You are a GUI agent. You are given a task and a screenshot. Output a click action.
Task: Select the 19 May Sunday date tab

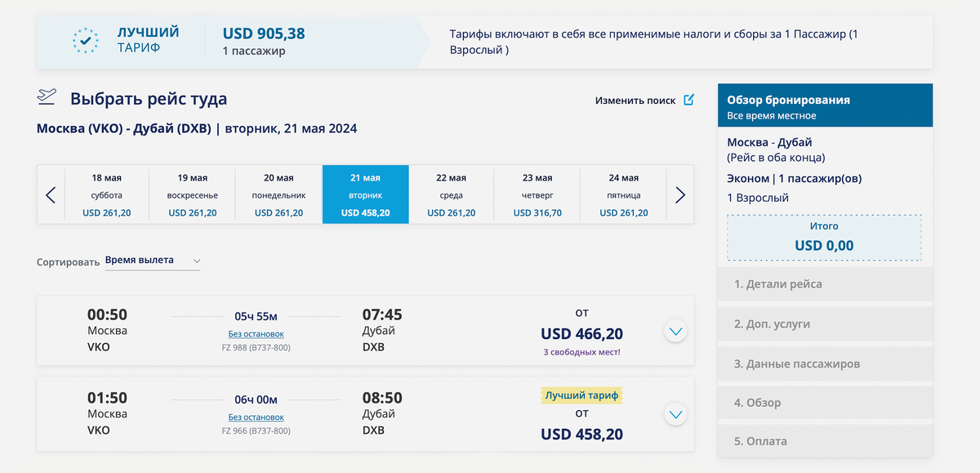click(x=193, y=195)
